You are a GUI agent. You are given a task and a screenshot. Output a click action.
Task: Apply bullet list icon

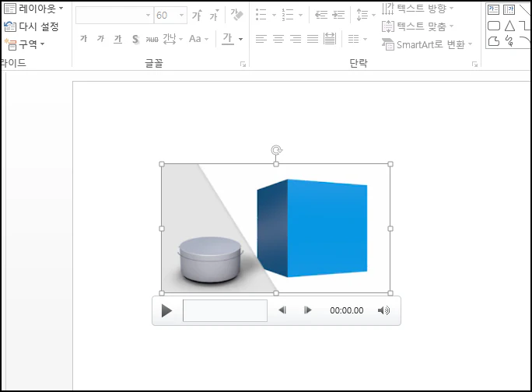pos(261,15)
